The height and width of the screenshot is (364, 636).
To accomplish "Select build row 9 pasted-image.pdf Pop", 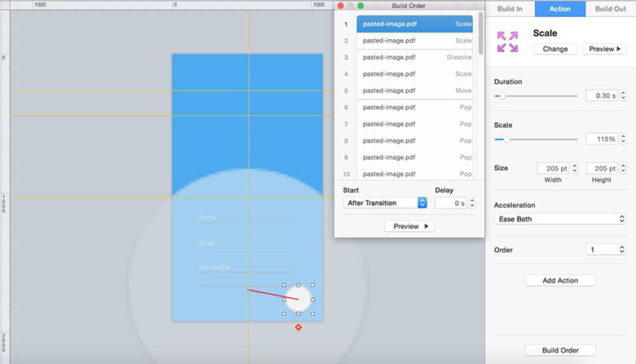I will point(414,157).
